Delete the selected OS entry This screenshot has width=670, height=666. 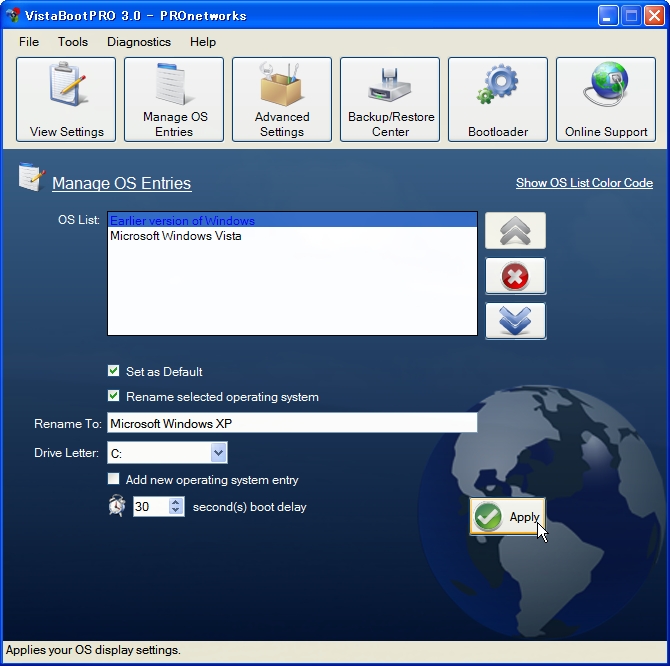(x=515, y=276)
